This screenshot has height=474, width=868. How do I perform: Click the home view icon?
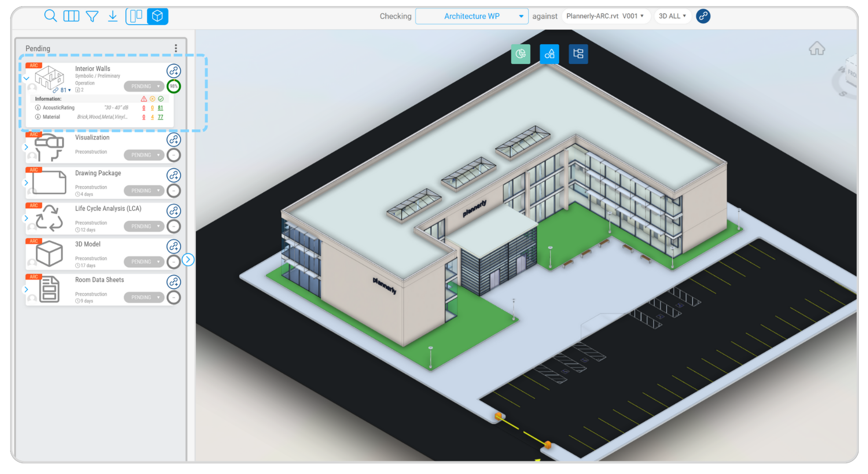(x=817, y=48)
